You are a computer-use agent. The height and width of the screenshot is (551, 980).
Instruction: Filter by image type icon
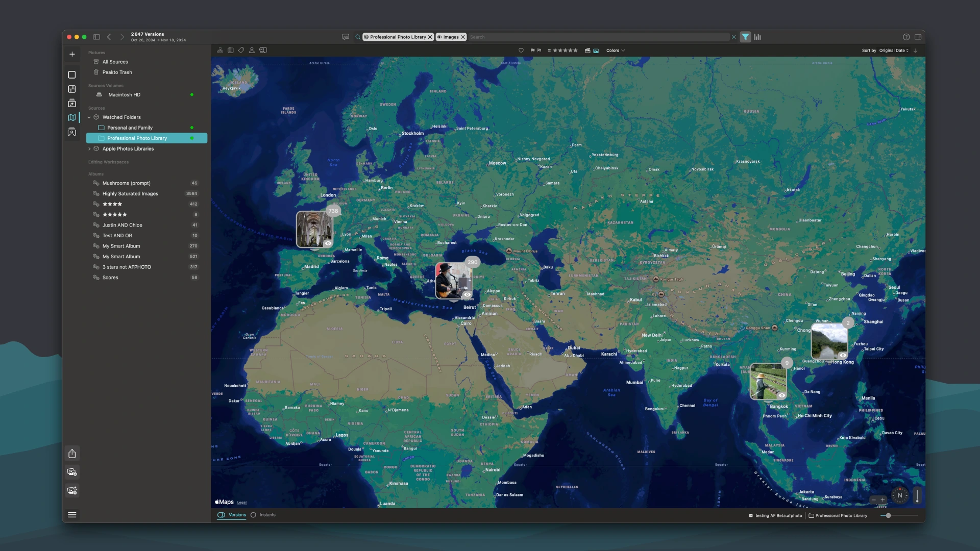tap(596, 51)
